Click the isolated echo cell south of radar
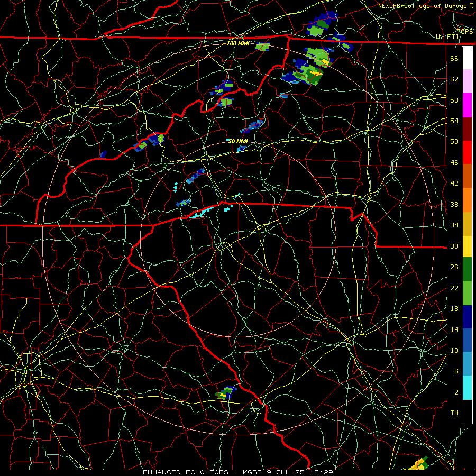The width and height of the screenshot is (476, 476). coord(226,392)
